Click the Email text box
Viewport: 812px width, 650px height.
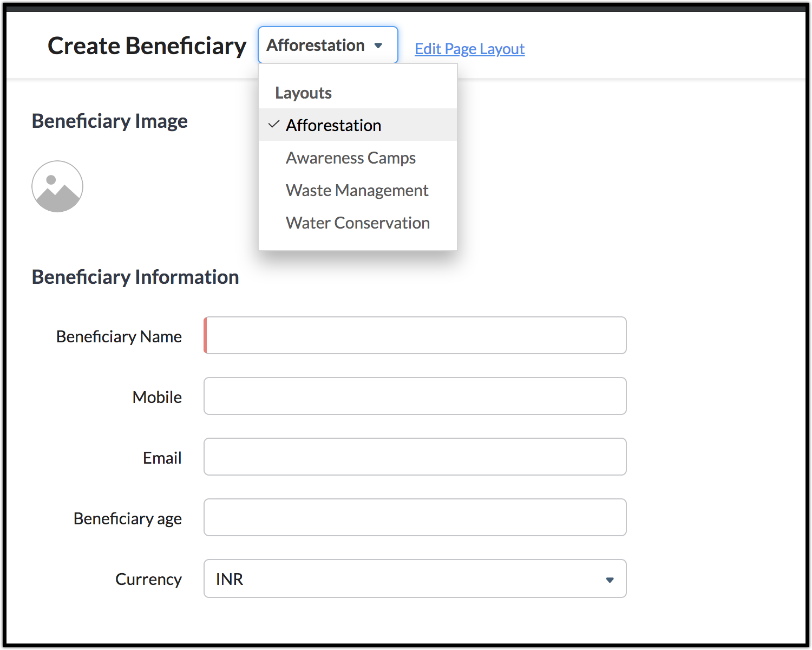tap(415, 457)
